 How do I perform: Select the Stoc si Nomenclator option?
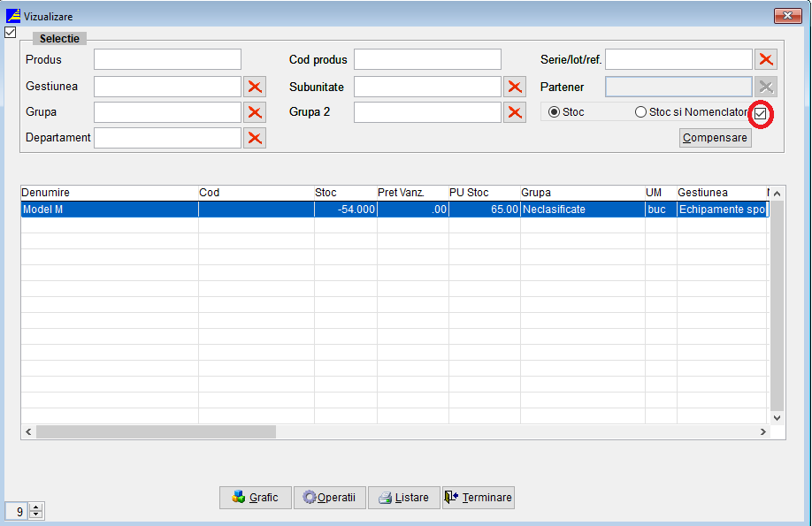(640, 112)
